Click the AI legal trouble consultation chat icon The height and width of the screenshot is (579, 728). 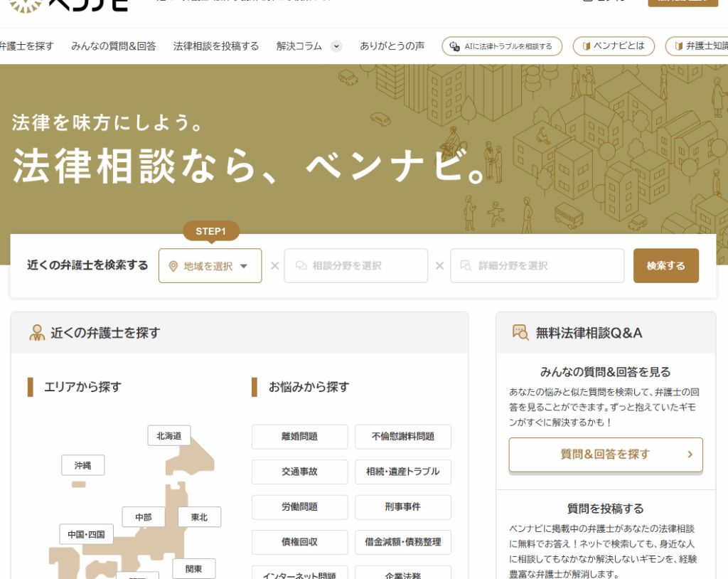click(455, 46)
